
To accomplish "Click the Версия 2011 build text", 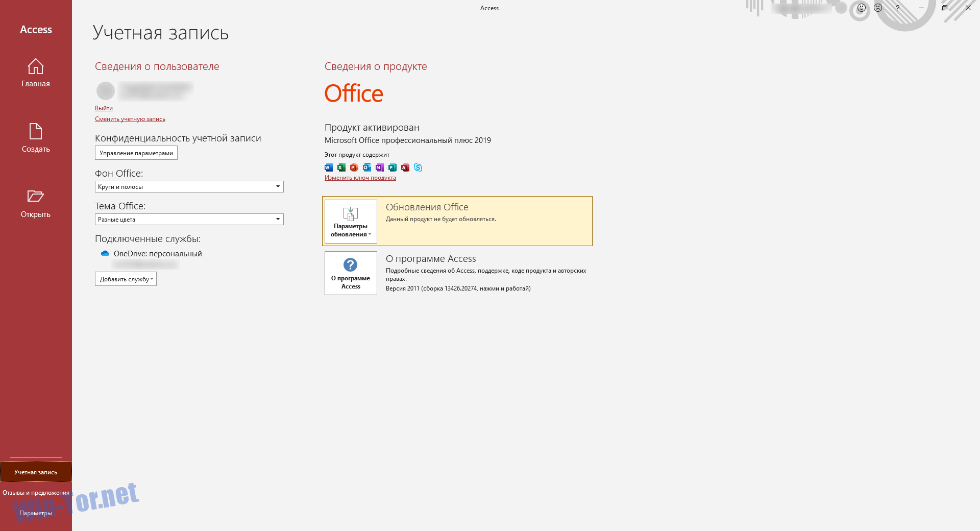I will point(458,288).
